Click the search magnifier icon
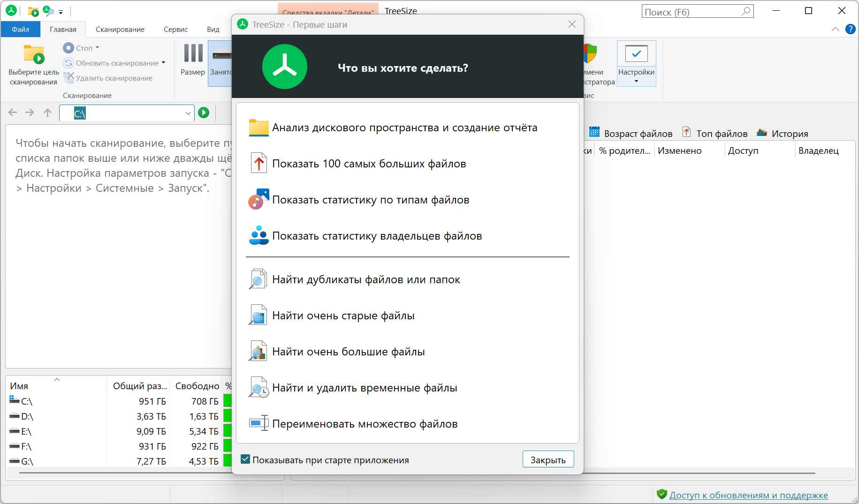Viewport: 859px width, 504px height. (745, 11)
